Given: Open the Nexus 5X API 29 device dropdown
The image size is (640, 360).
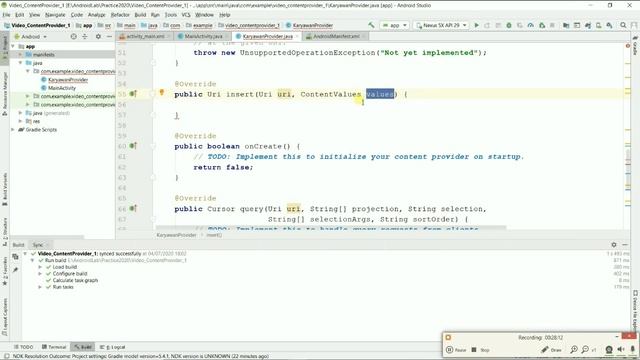Looking at the screenshot, I should coord(440,25).
